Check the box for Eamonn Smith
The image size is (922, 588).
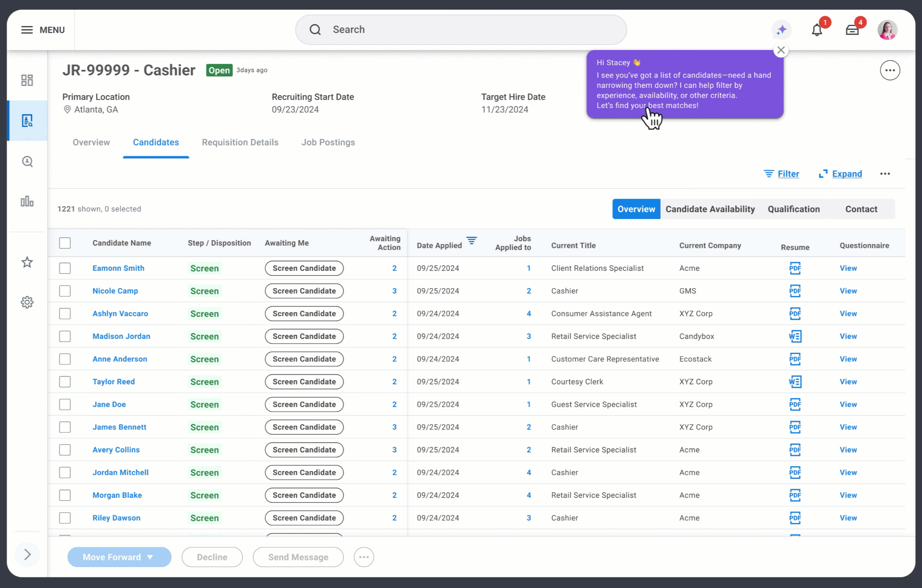(65, 268)
